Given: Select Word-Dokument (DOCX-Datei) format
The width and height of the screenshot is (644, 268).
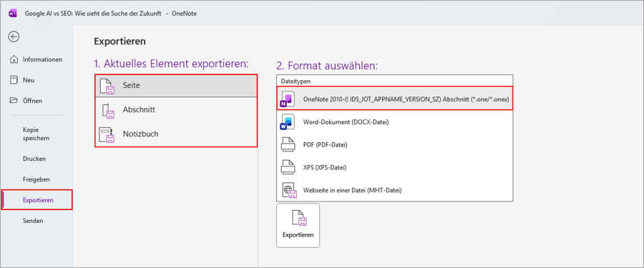Looking at the screenshot, I should (x=395, y=122).
